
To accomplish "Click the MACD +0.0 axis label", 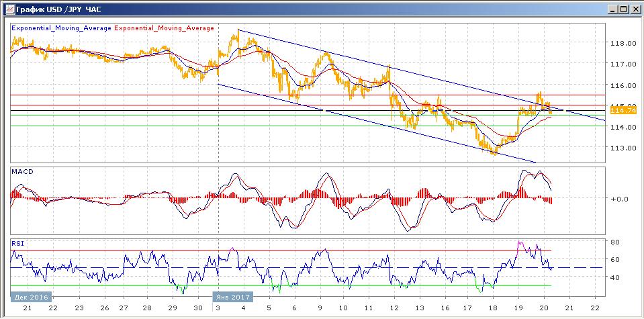I will tap(618, 199).
